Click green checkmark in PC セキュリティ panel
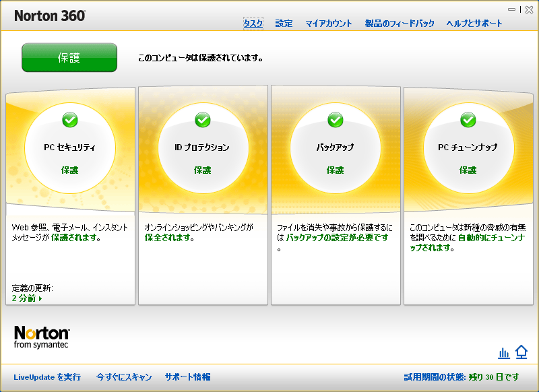Screen dimensions: 539x392 (x=70, y=120)
